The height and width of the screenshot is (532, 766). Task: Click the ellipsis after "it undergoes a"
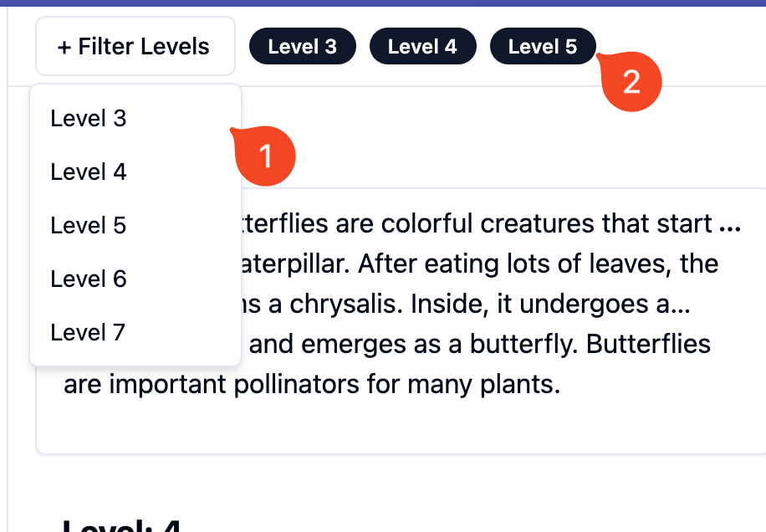pyautogui.click(x=682, y=304)
